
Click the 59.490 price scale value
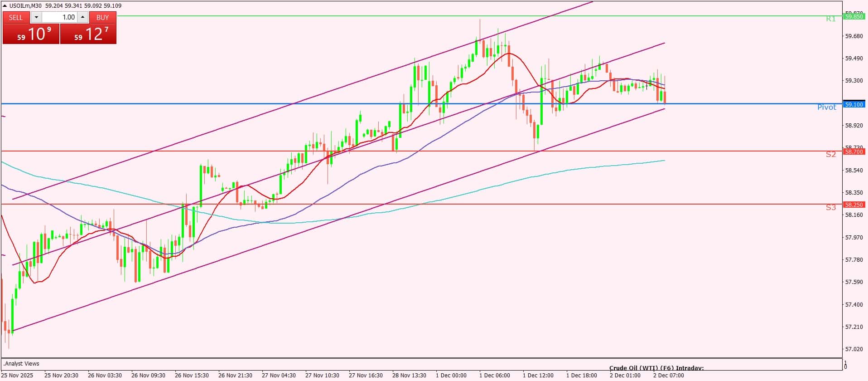tap(854, 59)
